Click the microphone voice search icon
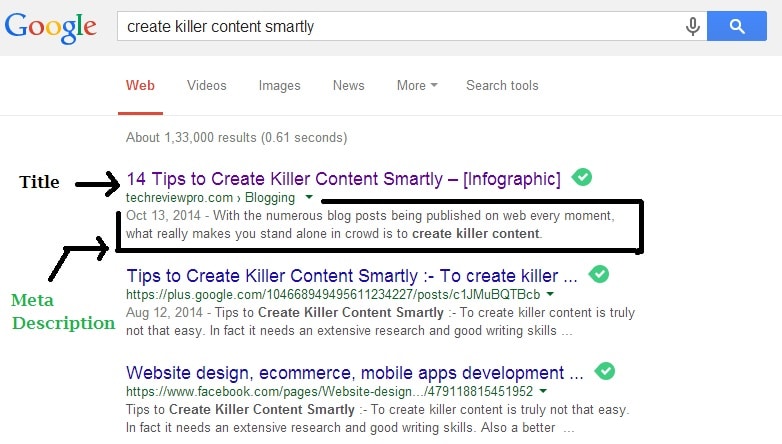The image size is (782, 444). (693, 26)
